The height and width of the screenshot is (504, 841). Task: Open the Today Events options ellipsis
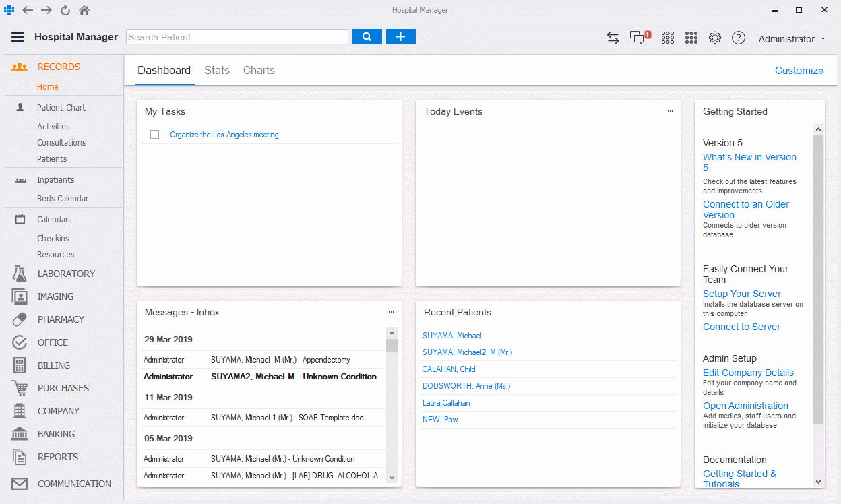click(x=670, y=111)
